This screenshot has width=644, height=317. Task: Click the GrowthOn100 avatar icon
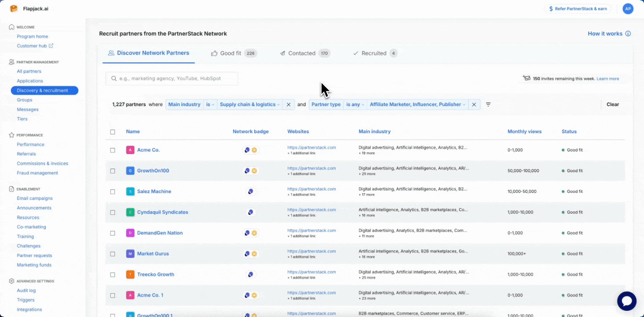click(x=130, y=171)
